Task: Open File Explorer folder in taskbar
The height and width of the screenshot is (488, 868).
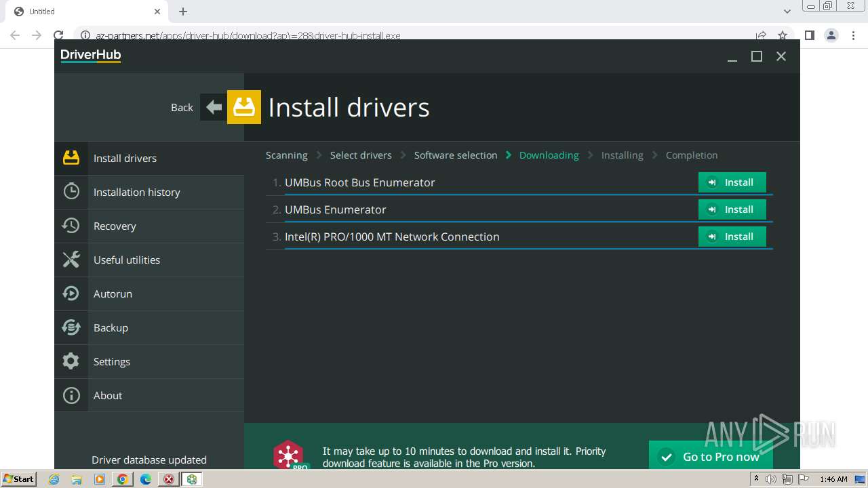Action: point(77,479)
